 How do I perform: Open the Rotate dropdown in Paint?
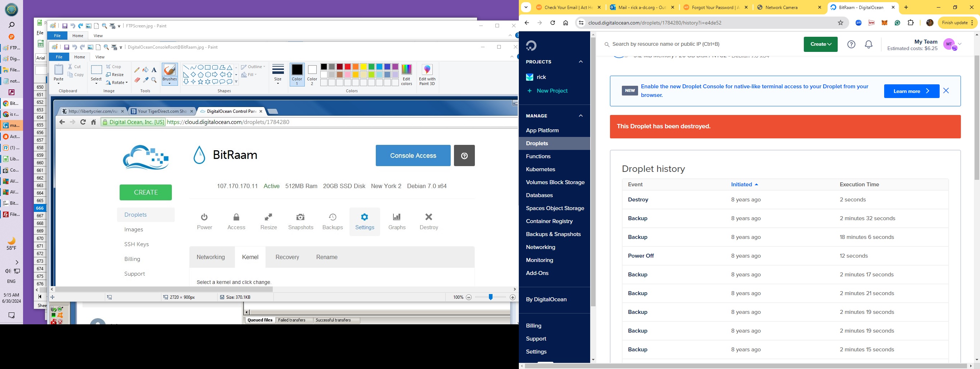[117, 83]
